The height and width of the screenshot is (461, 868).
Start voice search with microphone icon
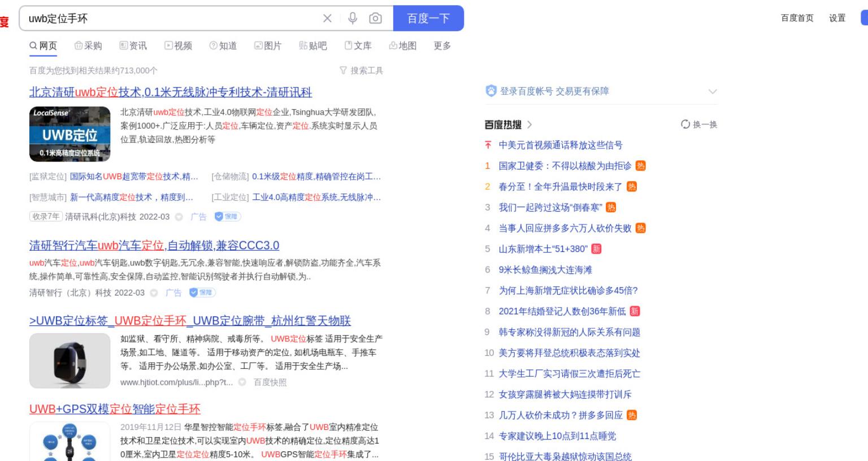(x=353, y=19)
